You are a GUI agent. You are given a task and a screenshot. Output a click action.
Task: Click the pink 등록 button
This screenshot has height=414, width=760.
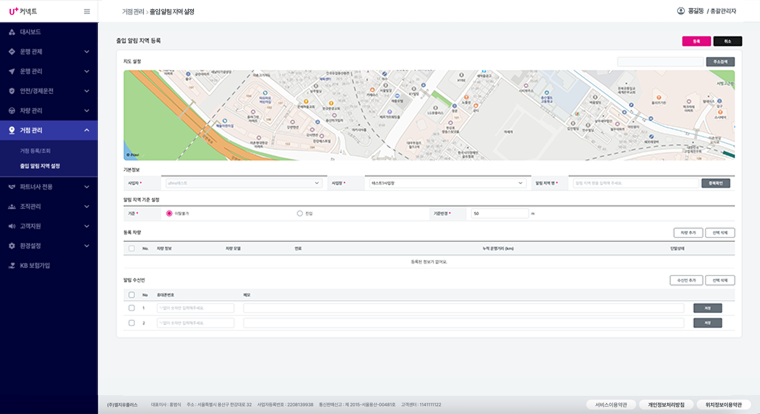697,41
